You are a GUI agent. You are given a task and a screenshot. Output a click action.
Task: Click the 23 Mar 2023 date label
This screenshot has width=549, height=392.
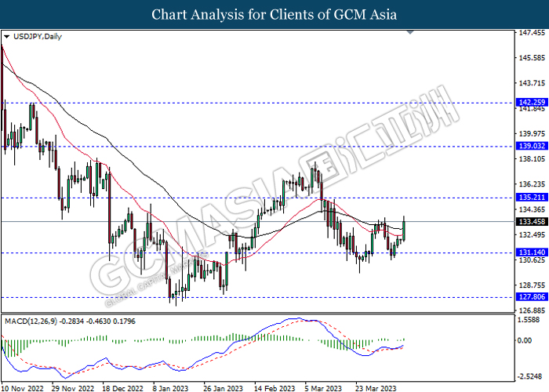[376, 388]
